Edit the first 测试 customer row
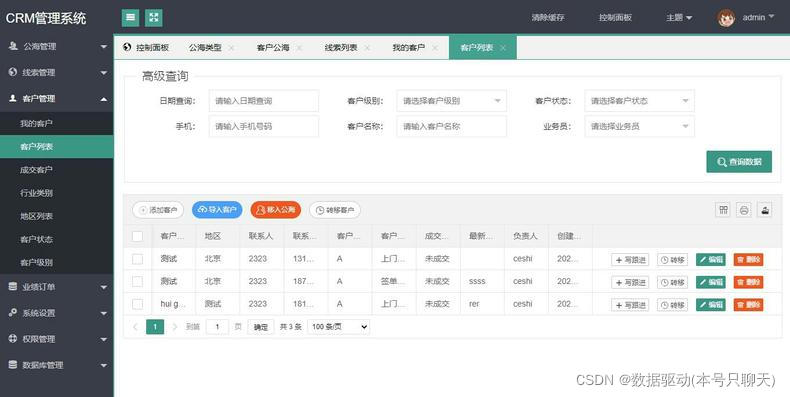 [x=711, y=260]
